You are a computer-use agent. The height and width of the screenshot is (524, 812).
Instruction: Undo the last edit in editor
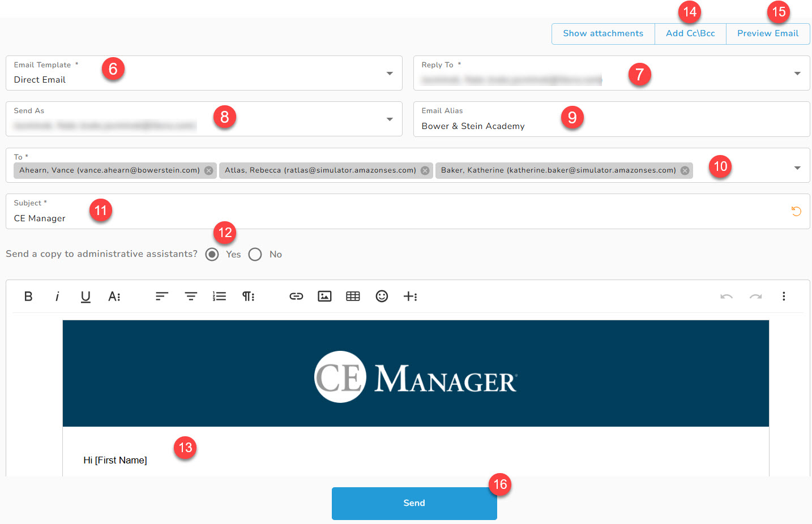tap(726, 296)
